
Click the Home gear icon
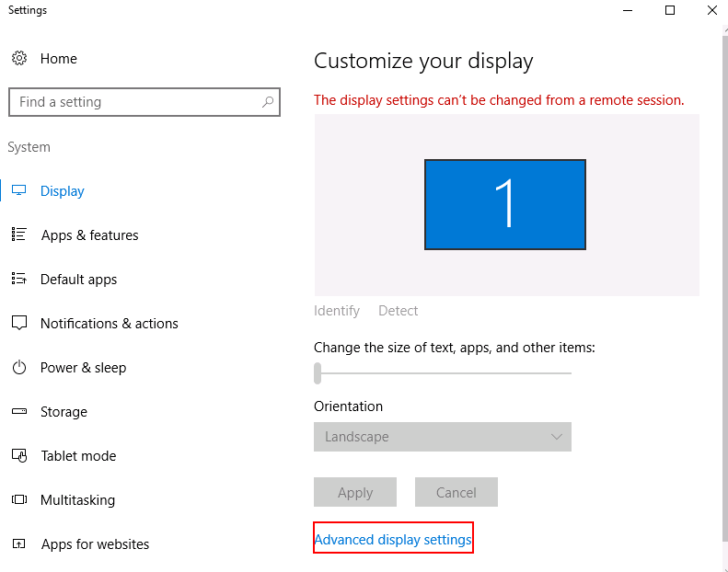coord(19,59)
